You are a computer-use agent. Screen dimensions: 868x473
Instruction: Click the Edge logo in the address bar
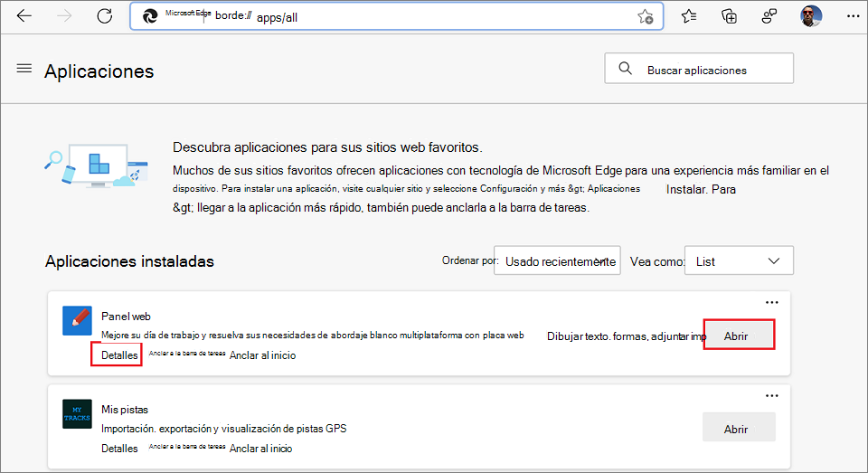150,16
